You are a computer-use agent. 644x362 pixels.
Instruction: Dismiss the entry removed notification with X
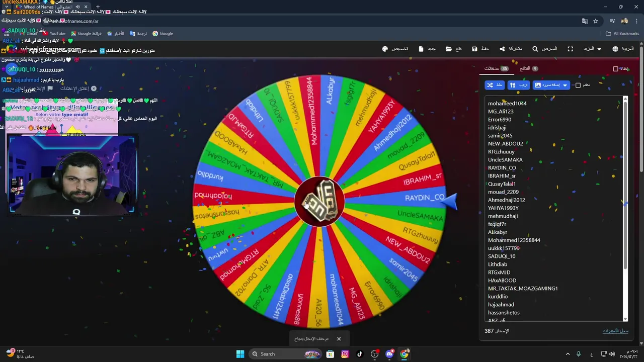click(339, 339)
